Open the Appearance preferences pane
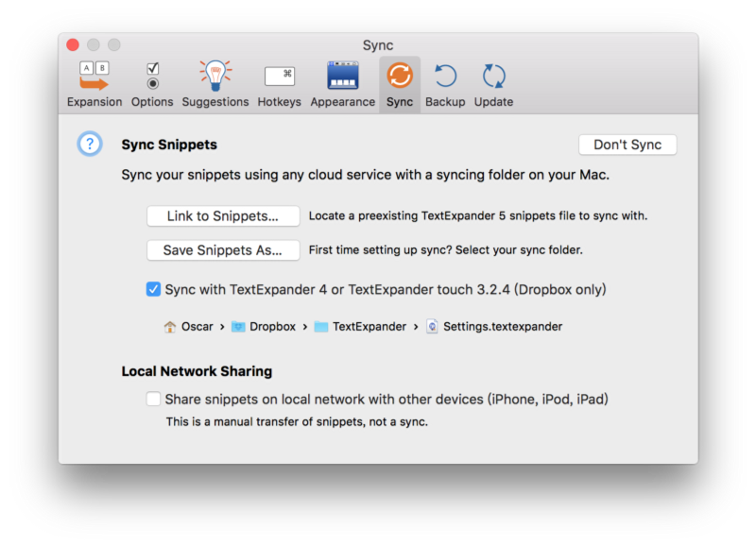This screenshot has height=546, width=756. [x=342, y=85]
